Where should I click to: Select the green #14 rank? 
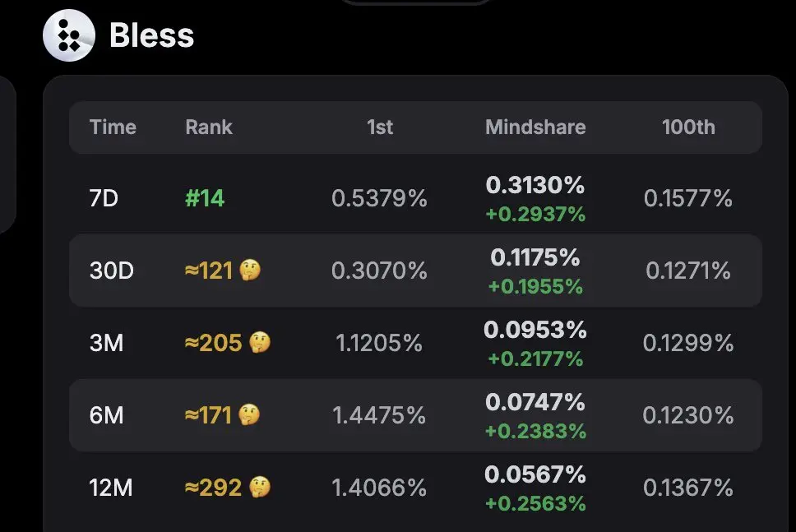(x=205, y=198)
